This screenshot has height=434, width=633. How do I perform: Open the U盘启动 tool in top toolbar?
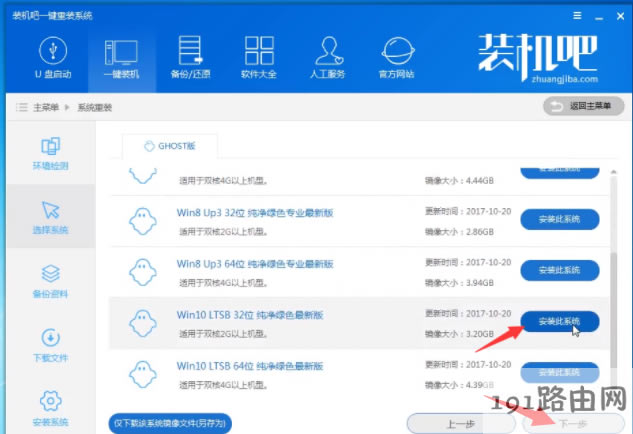tap(54, 58)
